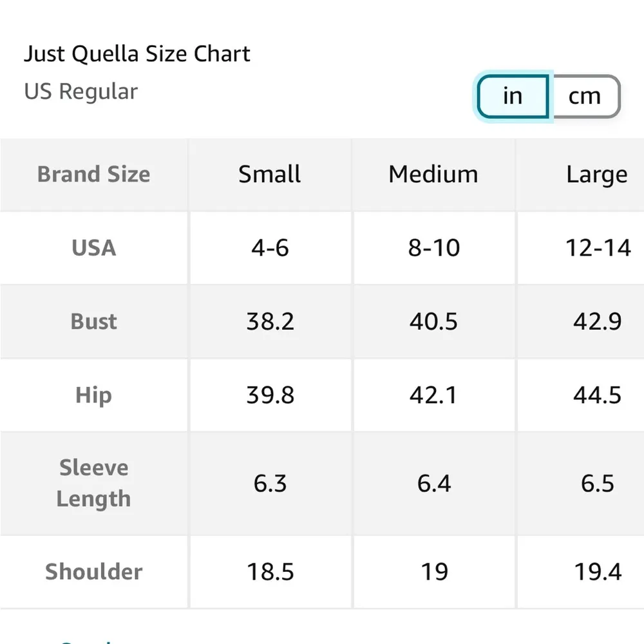Select the Large column header
644x644 pixels.
click(x=596, y=175)
